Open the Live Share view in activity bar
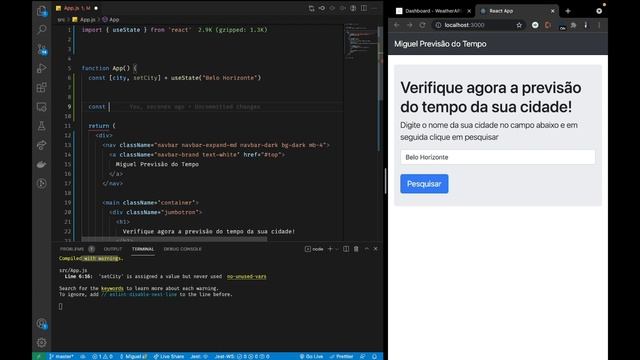The height and width of the screenshot is (360, 640). (x=42, y=145)
